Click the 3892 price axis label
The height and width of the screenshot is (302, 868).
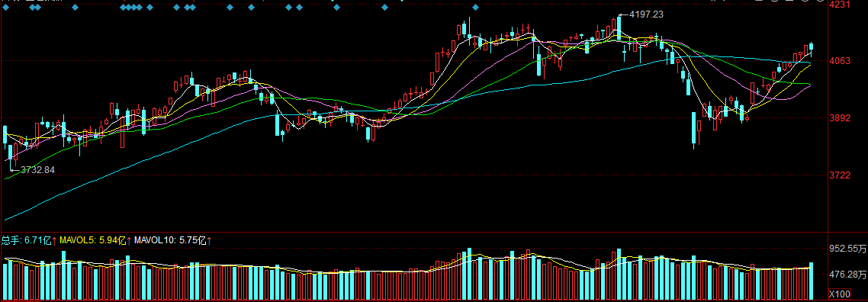point(839,117)
